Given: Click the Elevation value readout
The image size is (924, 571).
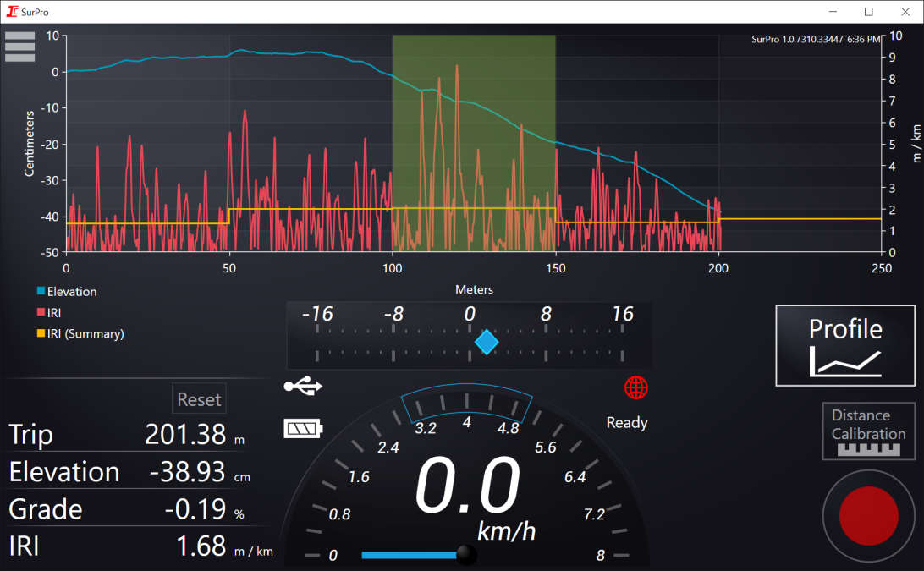Looking at the screenshot, I should tap(187, 472).
